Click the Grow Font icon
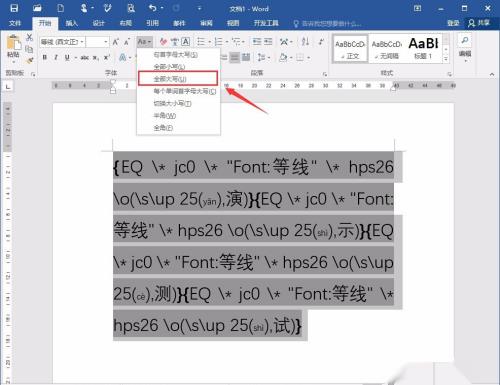Screen dimensions: 500x385 (x=115, y=42)
